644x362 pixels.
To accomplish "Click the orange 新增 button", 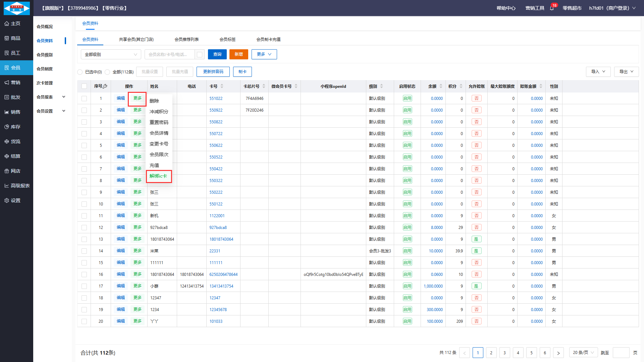I will tap(238, 54).
